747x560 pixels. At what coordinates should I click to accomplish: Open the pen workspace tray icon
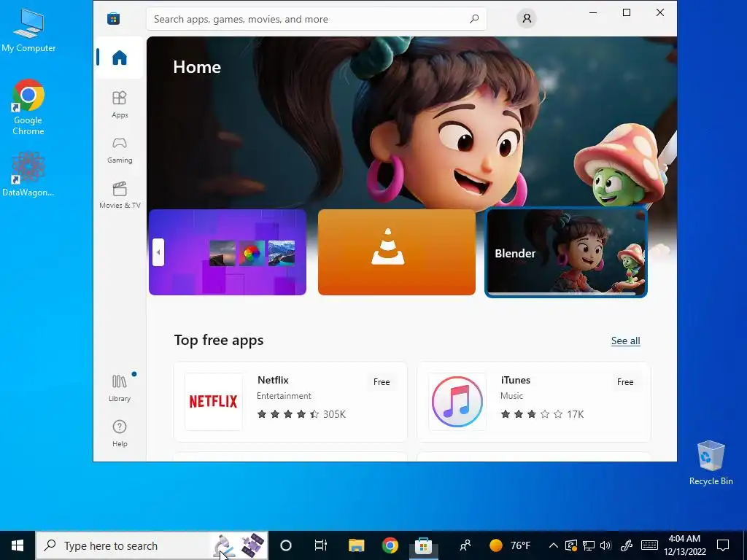click(x=627, y=545)
